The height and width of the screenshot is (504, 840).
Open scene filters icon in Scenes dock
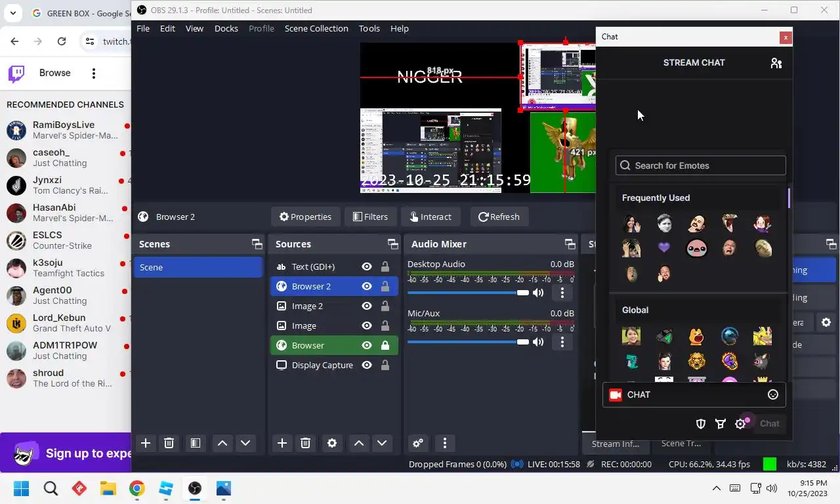[195, 443]
